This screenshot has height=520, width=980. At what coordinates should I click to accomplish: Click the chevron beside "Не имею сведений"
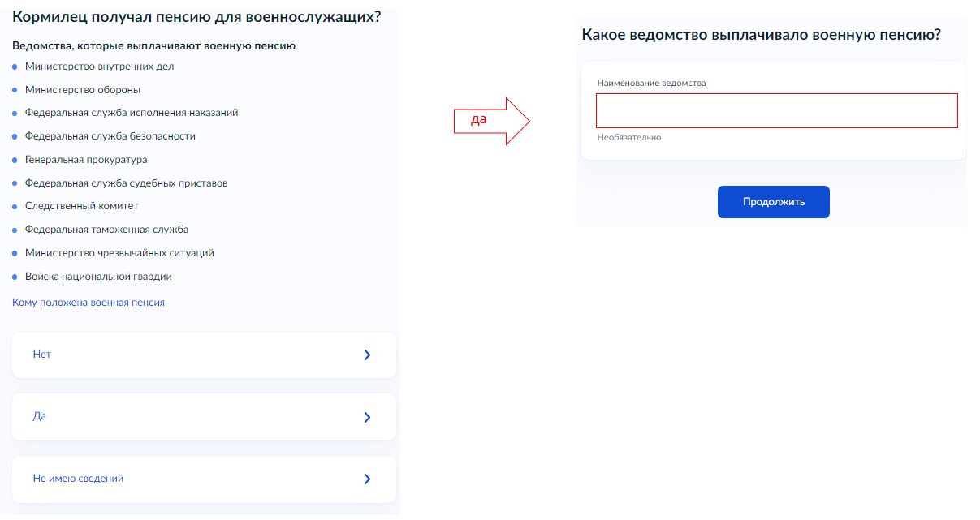(x=367, y=479)
